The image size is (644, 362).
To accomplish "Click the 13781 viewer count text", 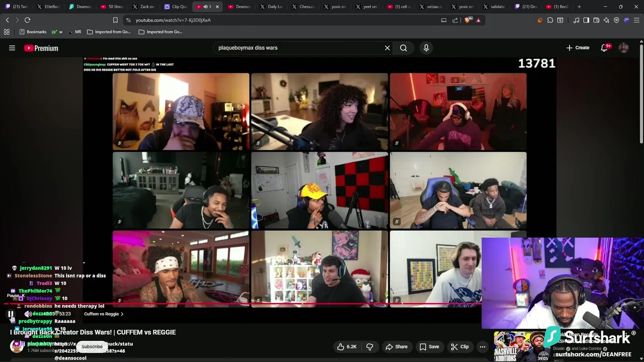I will (x=536, y=63).
